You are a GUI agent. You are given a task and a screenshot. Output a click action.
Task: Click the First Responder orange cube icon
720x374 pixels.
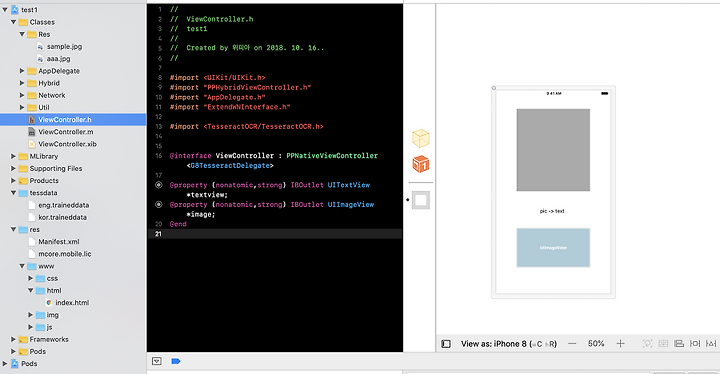point(421,164)
